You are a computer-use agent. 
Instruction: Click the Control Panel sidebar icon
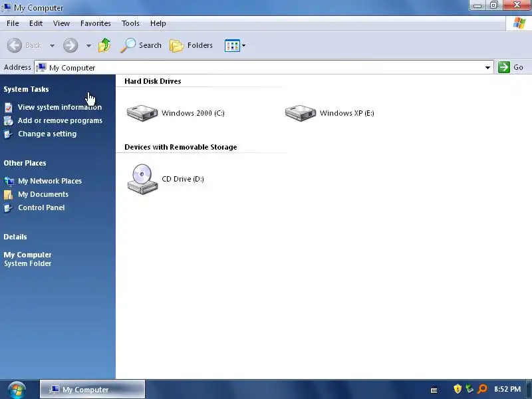coord(9,208)
